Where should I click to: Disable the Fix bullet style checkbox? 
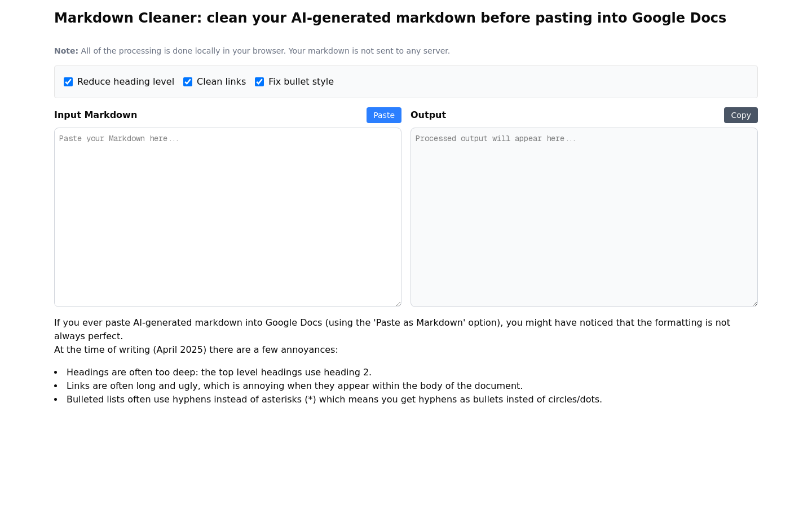[259, 82]
